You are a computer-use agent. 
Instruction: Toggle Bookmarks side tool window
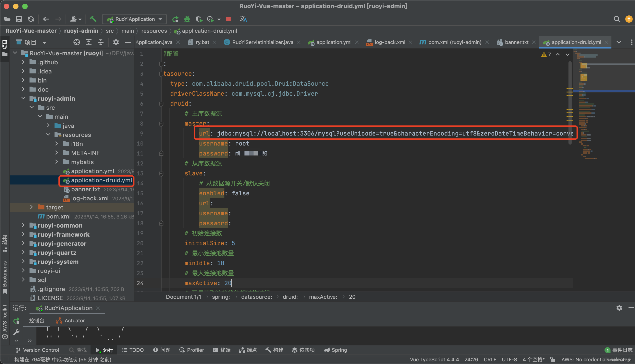point(5,277)
